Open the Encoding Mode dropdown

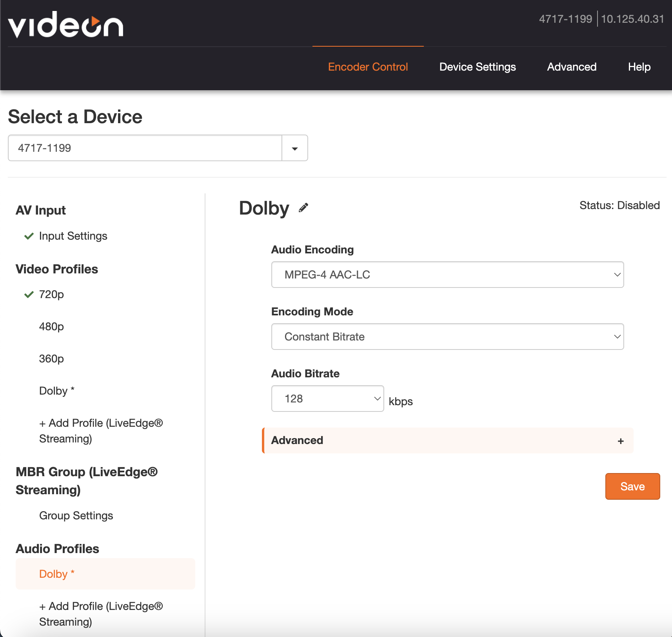tap(447, 337)
